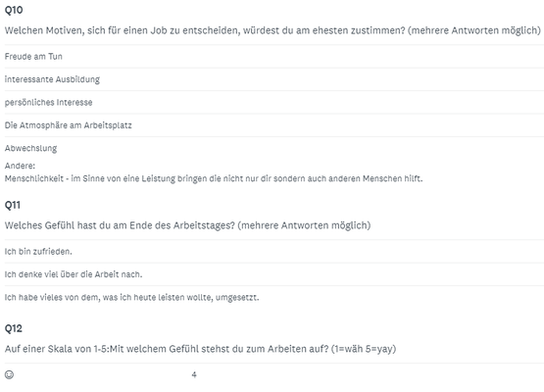The width and height of the screenshot is (544, 392).
Task: Click the smiley face rating icon
Action: (x=9, y=374)
